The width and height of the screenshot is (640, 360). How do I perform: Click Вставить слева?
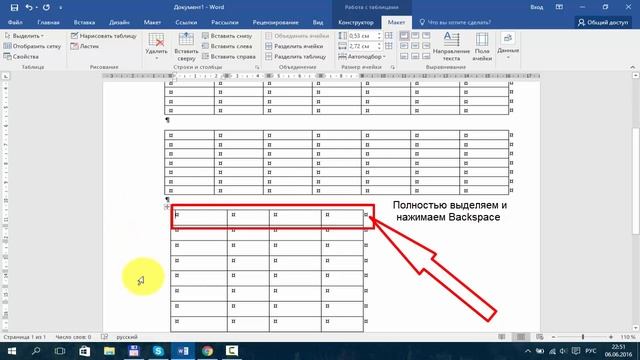coord(227,46)
